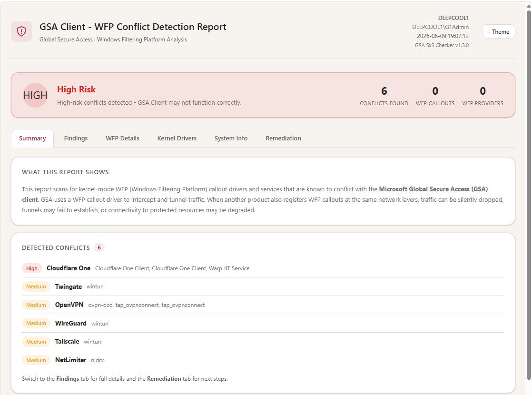This screenshot has width=532, height=395.
Task: Click the Warp JIT Service description text
Action: [x=229, y=268]
